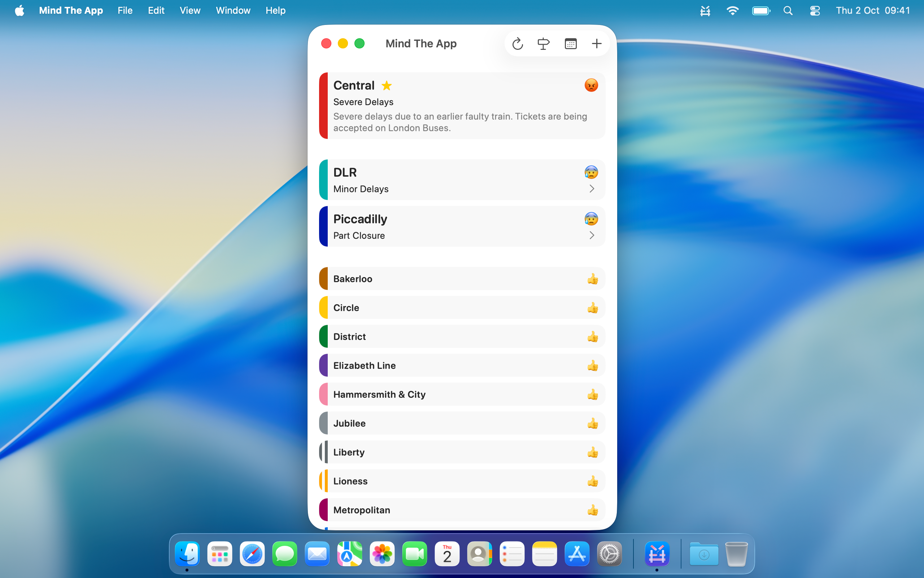The height and width of the screenshot is (578, 924).
Task: Open the Wi-Fi status menu
Action: tap(732, 11)
